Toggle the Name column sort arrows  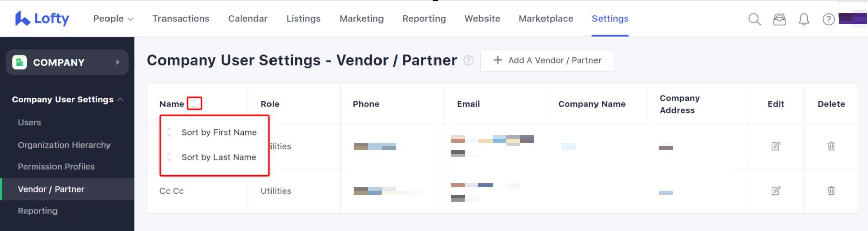coord(194,104)
